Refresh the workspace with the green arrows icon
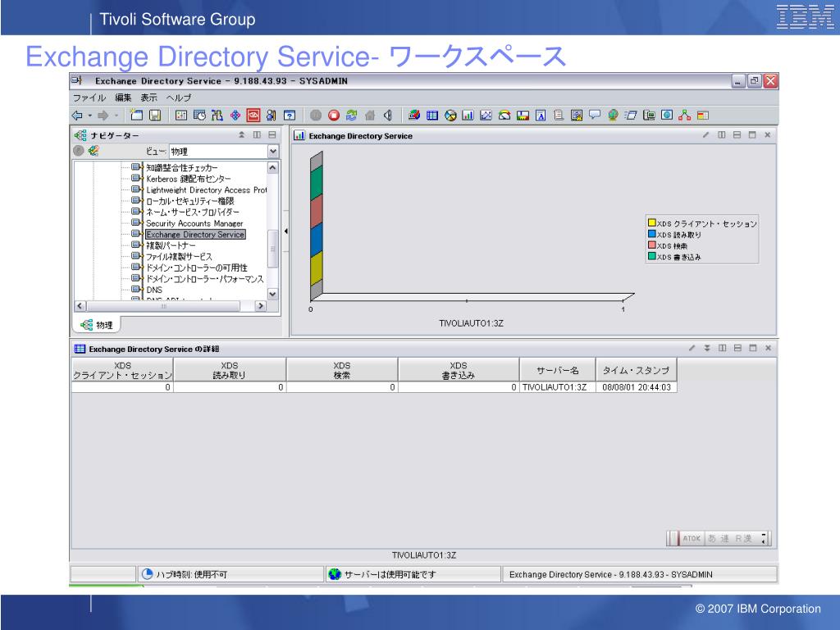840x630 pixels. pos(351,115)
